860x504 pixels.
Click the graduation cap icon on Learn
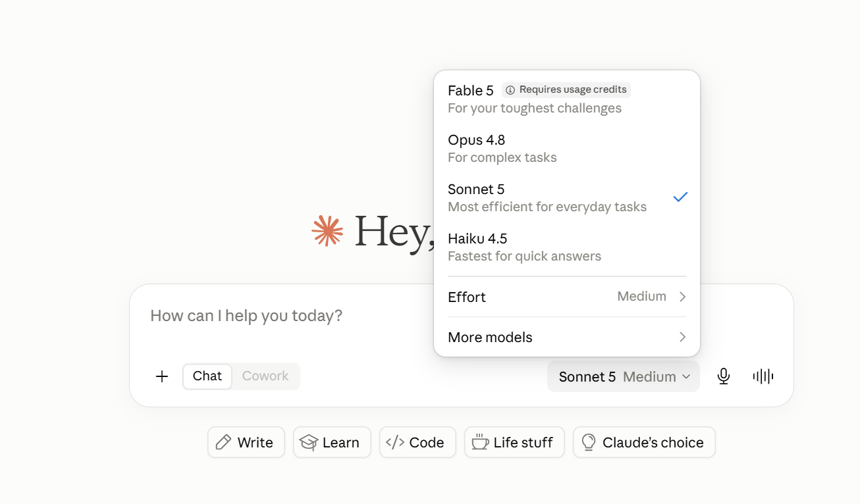click(x=308, y=442)
